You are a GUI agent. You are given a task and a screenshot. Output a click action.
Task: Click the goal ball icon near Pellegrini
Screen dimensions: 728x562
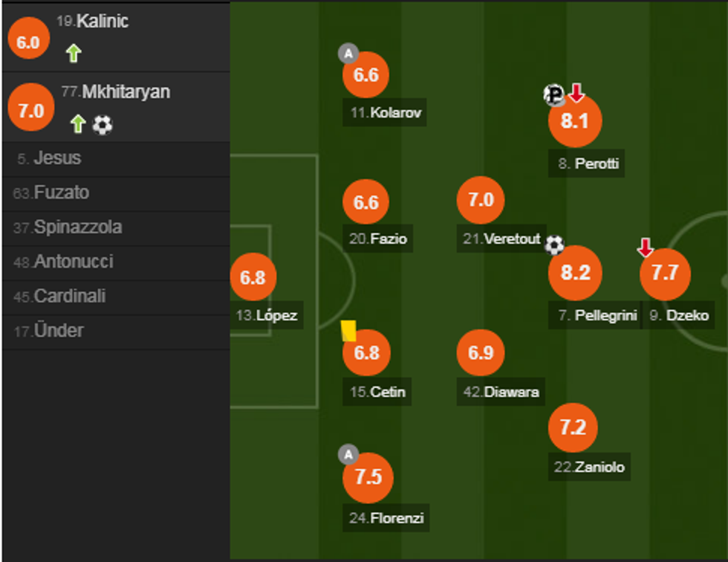click(554, 245)
